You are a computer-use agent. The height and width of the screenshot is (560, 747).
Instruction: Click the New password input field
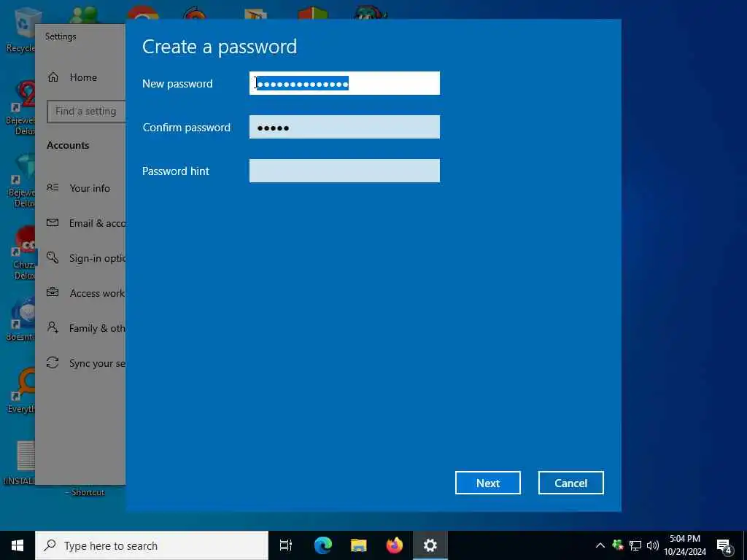[x=344, y=83]
